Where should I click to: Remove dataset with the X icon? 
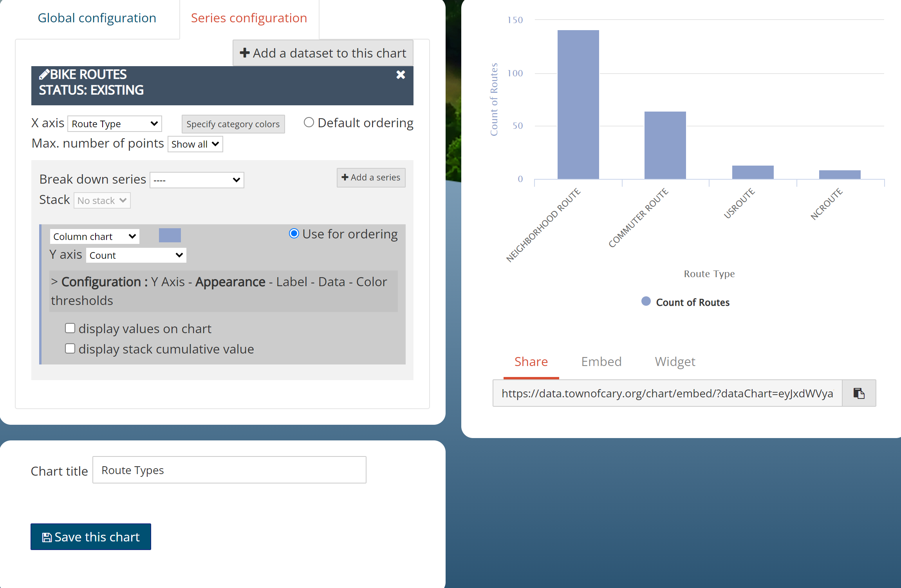pyautogui.click(x=400, y=75)
